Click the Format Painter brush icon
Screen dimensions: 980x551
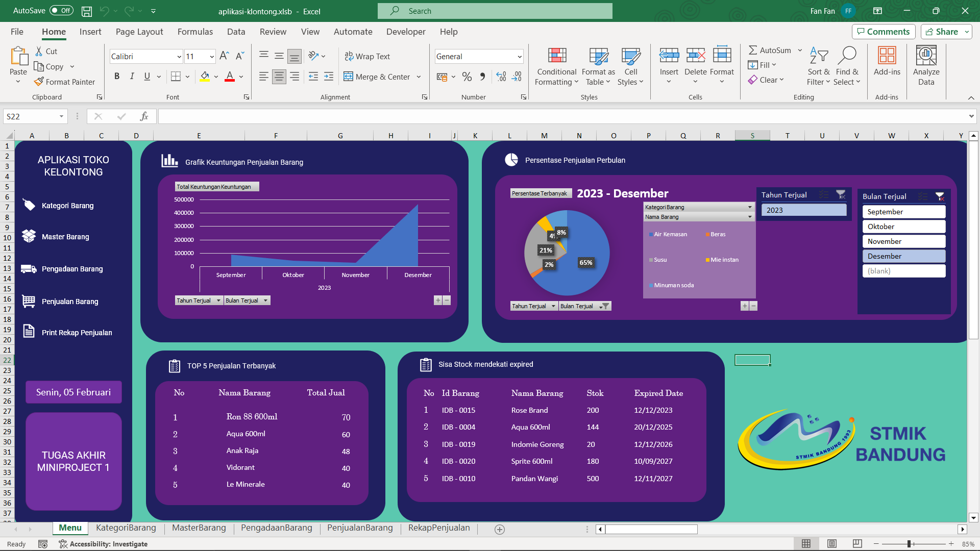(39, 82)
